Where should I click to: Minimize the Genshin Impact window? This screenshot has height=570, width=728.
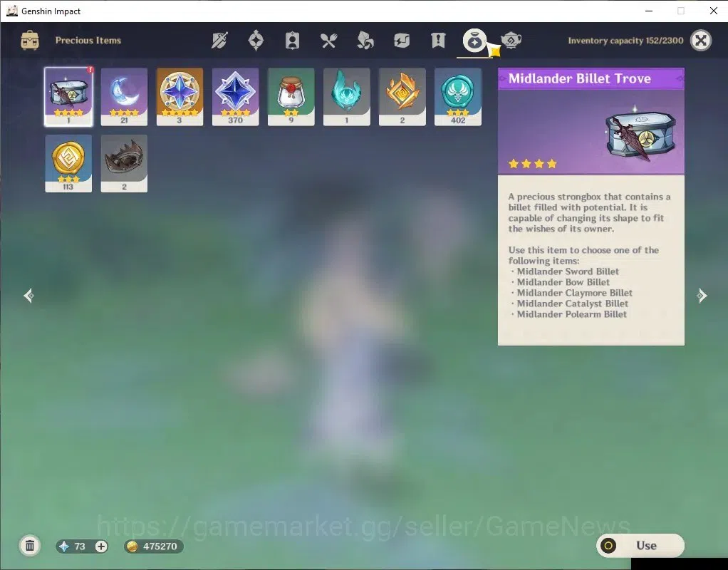[649, 11]
